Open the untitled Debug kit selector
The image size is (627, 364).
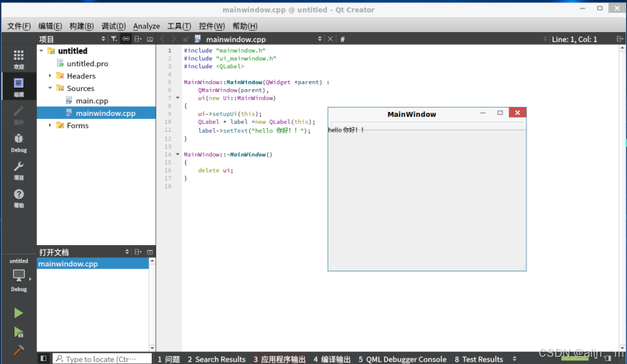click(19, 275)
